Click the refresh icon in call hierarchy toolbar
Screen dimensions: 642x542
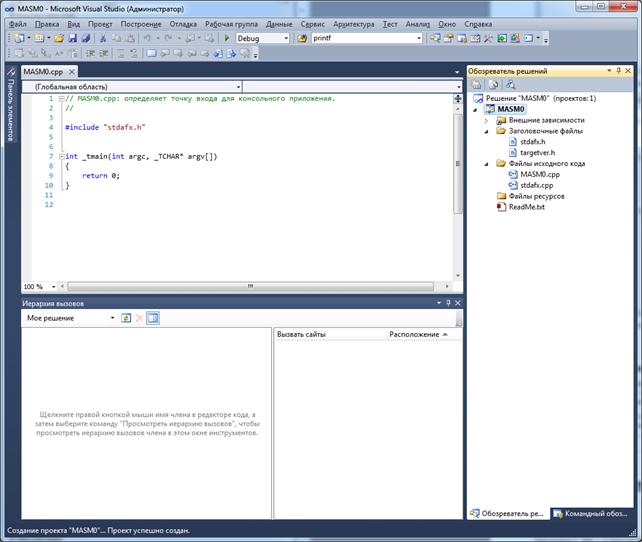click(126, 318)
